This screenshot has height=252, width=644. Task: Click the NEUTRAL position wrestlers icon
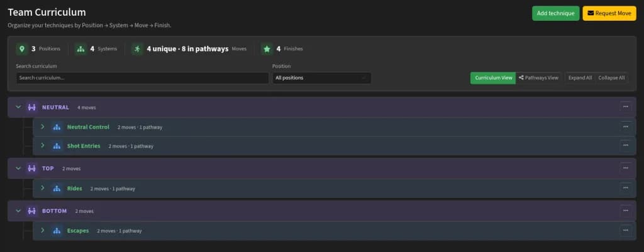(x=31, y=108)
